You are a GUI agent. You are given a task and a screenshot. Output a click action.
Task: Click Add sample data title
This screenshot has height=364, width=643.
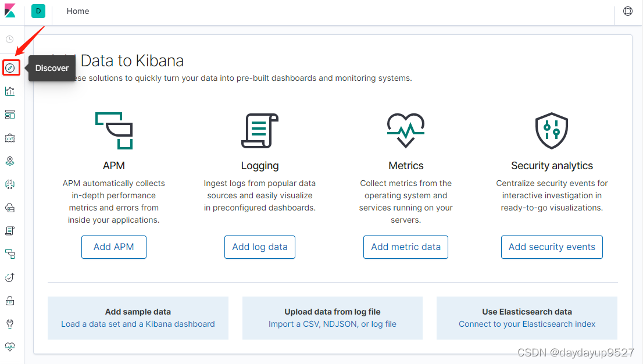point(138,312)
